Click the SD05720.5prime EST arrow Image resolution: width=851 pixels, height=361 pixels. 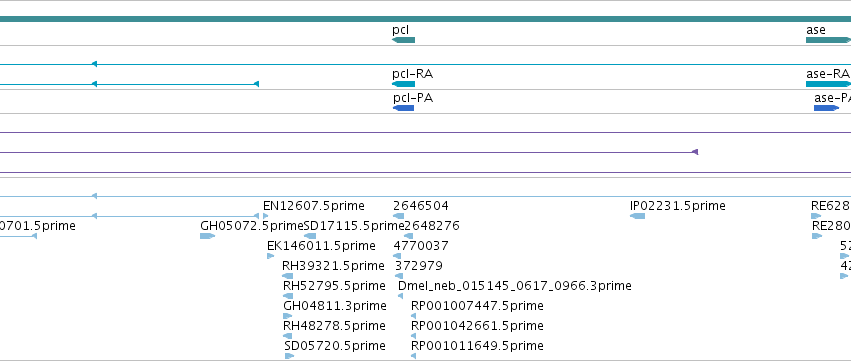click(x=289, y=356)
